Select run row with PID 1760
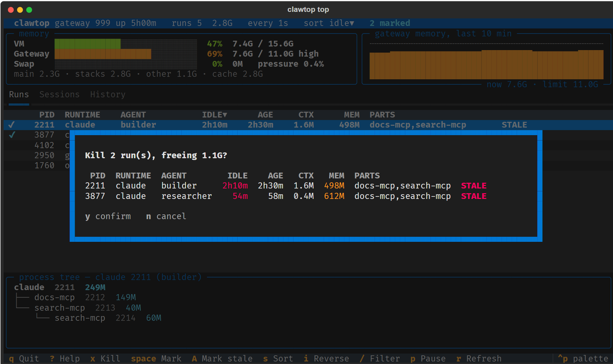Viewport: 613px width, 364px height. pos(37,165)
